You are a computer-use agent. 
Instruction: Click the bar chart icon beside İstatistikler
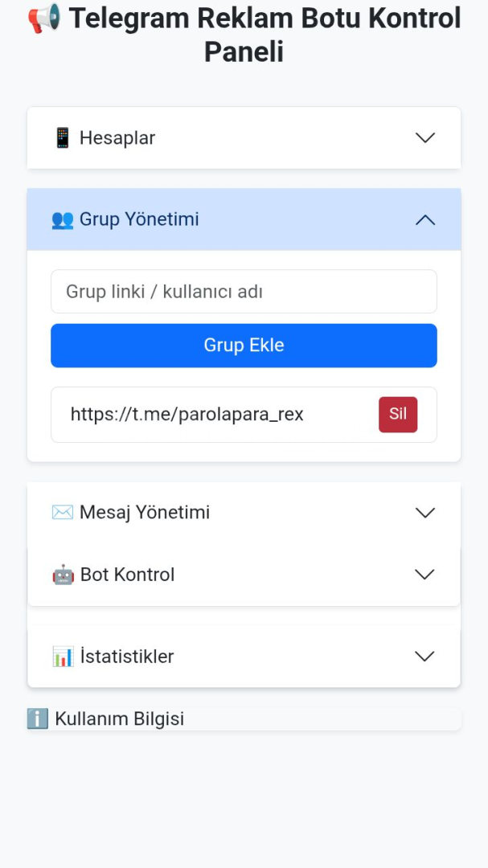(64, 657)
